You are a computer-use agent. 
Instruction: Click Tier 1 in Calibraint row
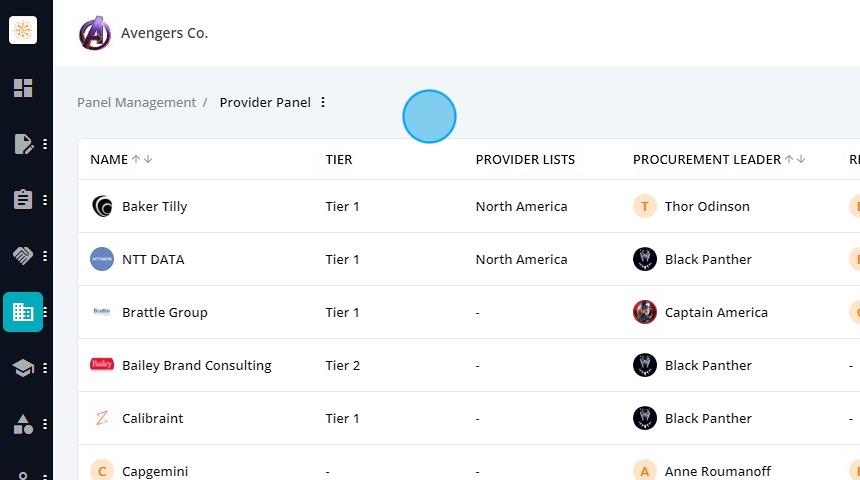(x=342, y=419)
